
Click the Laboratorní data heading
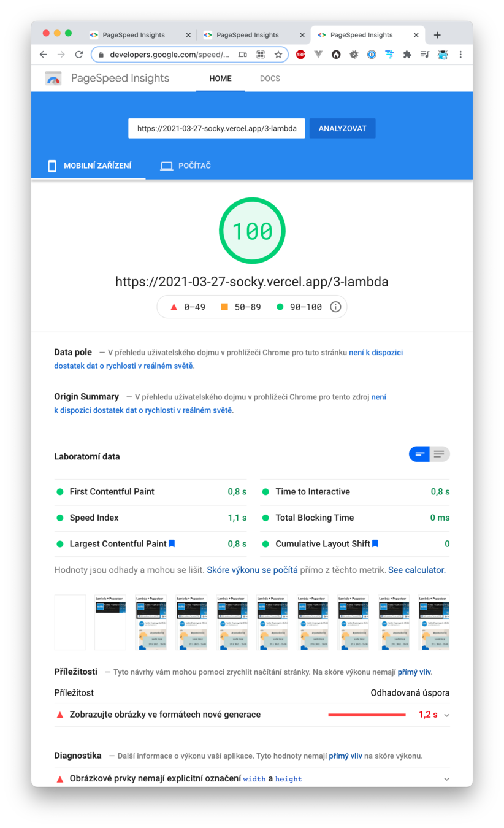tap(87, 456)
